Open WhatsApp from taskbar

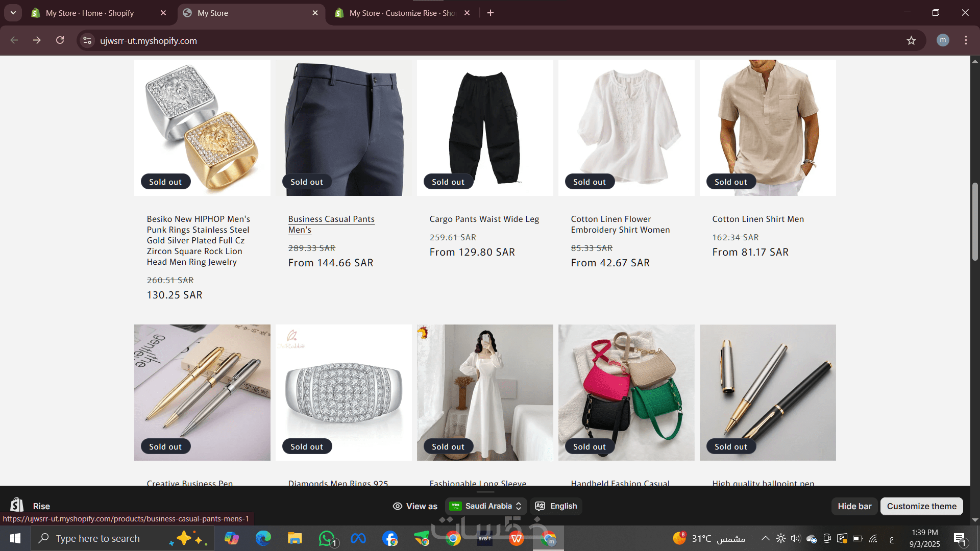point(327,538)
